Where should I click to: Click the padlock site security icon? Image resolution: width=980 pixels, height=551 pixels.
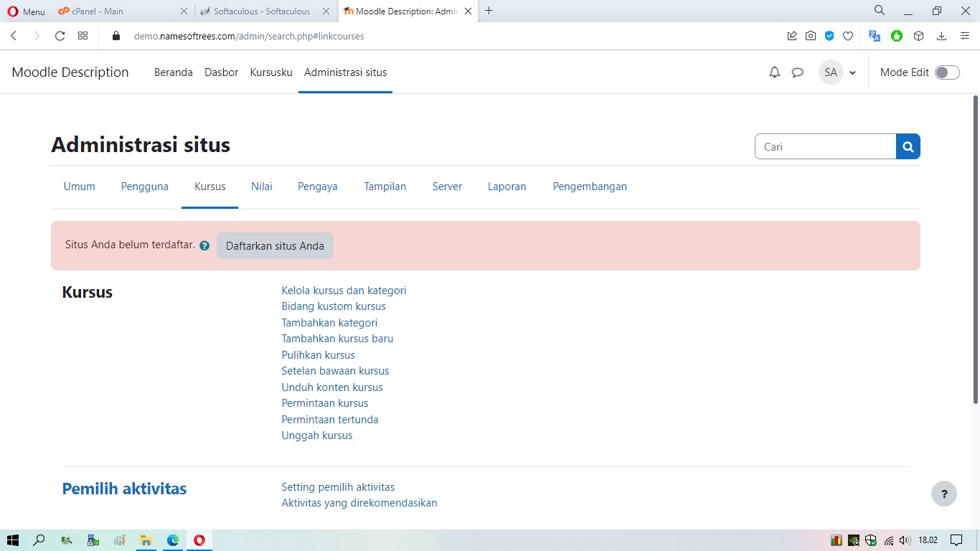tap(116, 36)
